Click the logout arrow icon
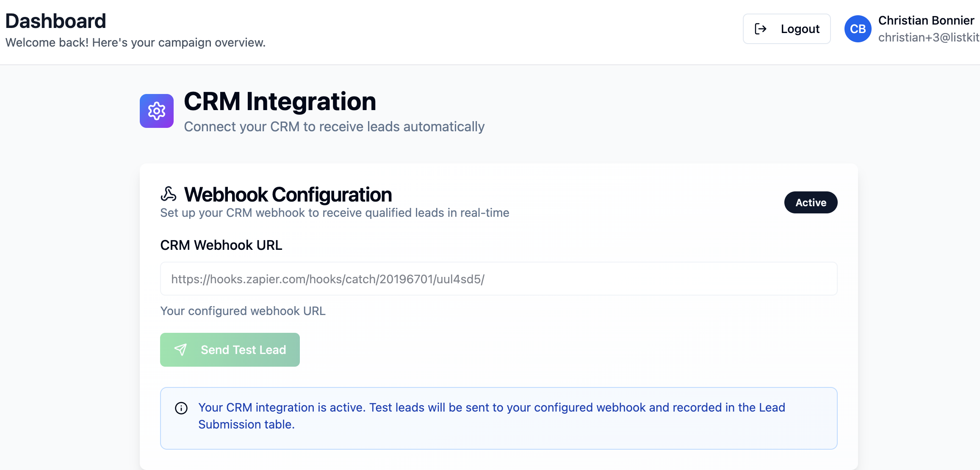Viewport: 980px width, 470px height. coord(761,29)
